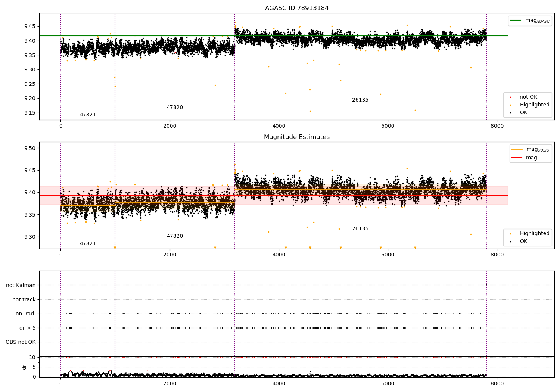The height and width of the screenshot is (392, 560).
Task: Click the y tick "9.40" on the Magnitude Estimates plot
Action: (30, 193)
